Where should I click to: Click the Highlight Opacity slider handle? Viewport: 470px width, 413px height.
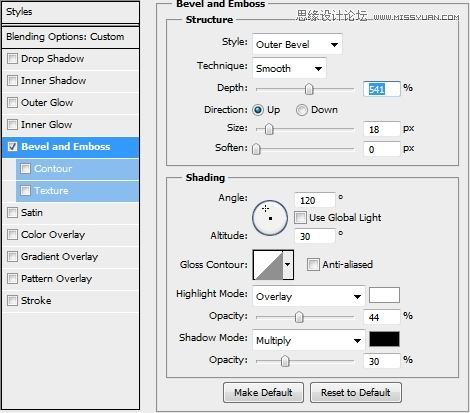click(x=299, y=317)
